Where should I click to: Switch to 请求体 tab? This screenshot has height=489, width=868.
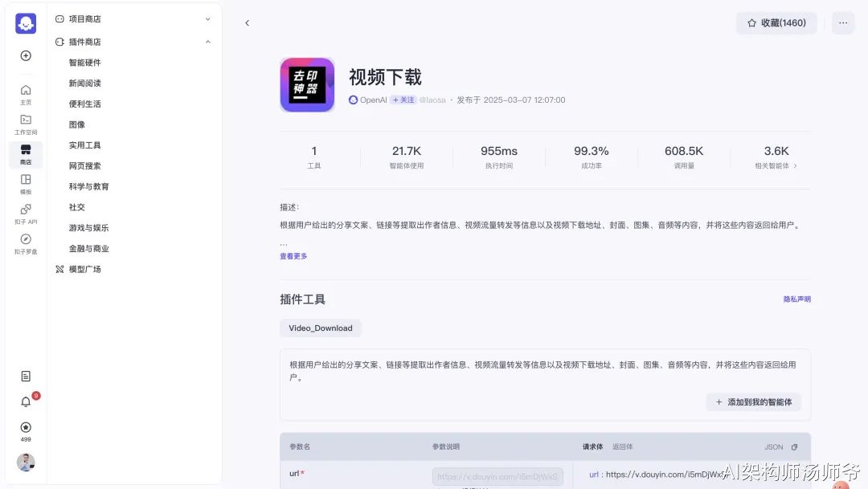(592, 447)
